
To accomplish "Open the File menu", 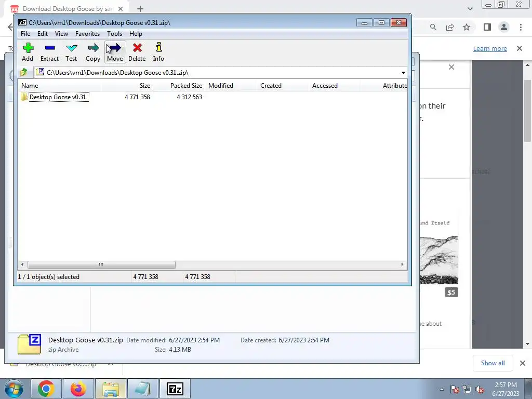I will (x=25, y=34).
